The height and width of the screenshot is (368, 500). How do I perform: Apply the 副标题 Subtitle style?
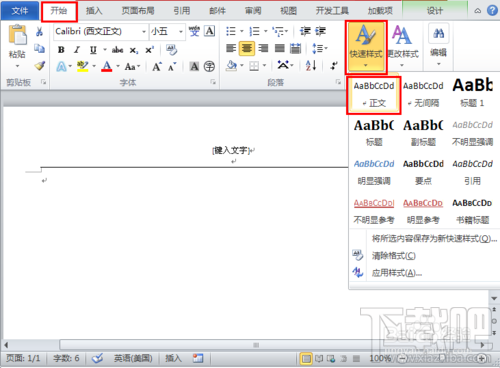(423, 133)
